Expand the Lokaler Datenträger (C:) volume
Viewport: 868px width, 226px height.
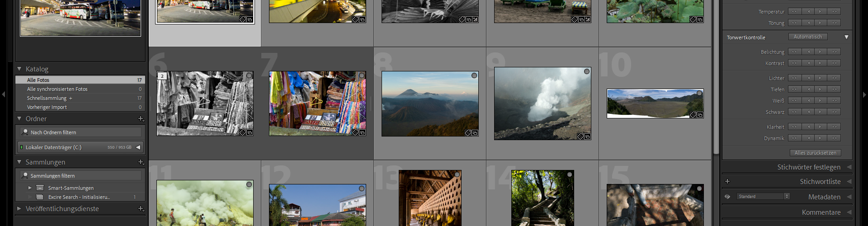tap(138, 147)
